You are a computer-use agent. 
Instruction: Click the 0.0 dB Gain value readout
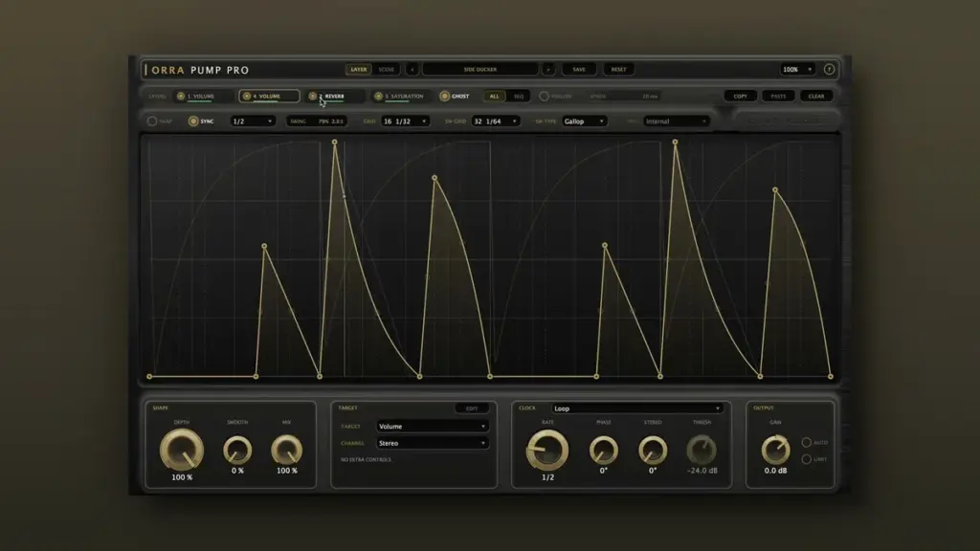coord(775,471)
